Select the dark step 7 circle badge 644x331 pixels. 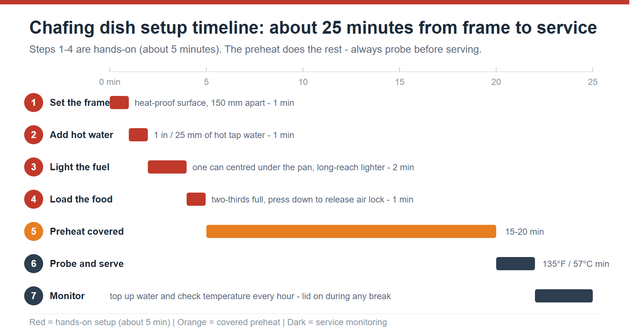tap(34, 296)
